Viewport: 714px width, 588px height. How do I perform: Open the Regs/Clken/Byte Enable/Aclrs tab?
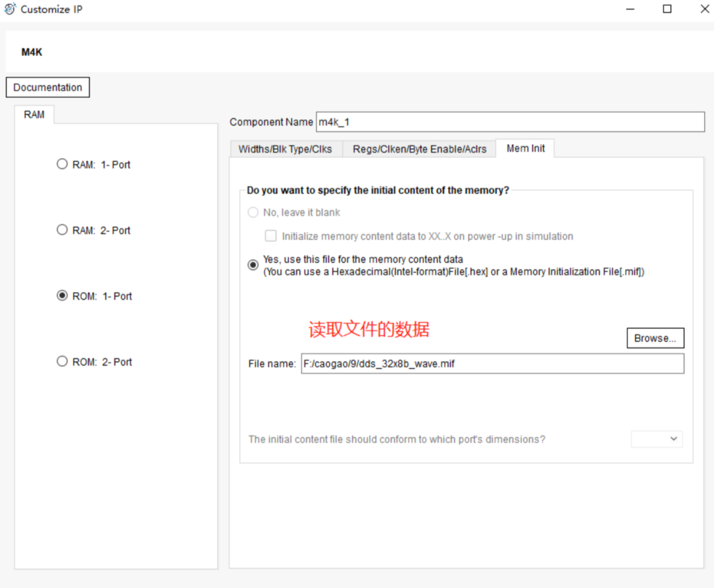[x=419, y=149]
